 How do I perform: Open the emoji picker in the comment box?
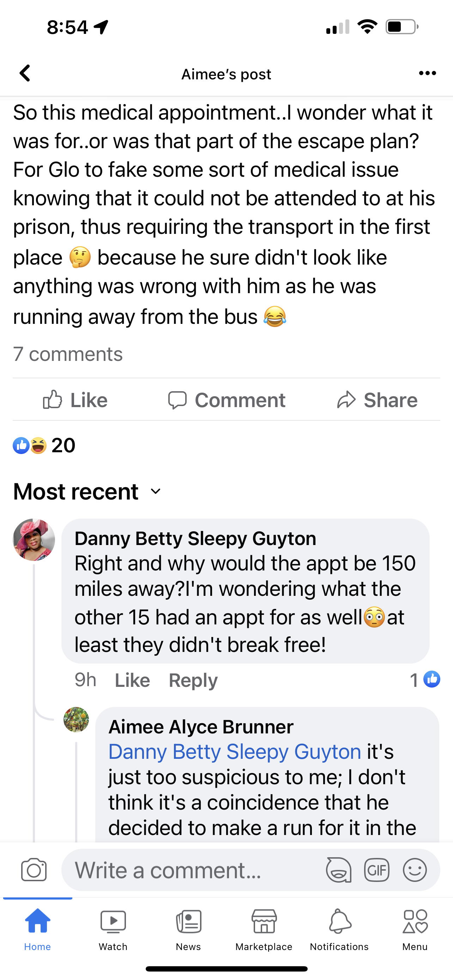pyautogui.click(x=415, y=870)
